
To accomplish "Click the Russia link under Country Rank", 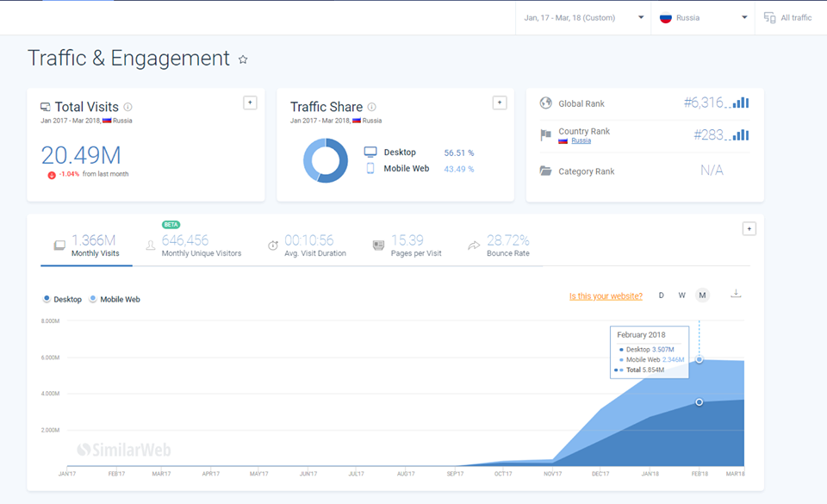I will [x=581, y=140].
